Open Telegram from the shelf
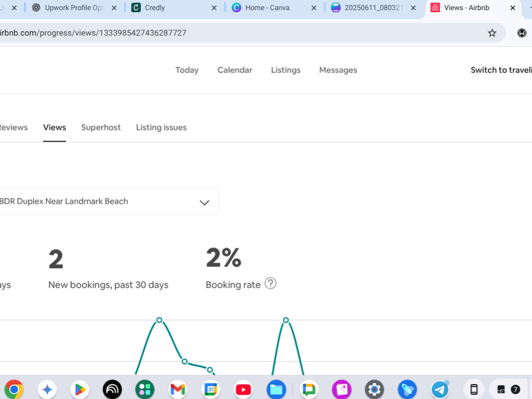The height and width of the screenshot is (399, 532). tap(440, 389)
